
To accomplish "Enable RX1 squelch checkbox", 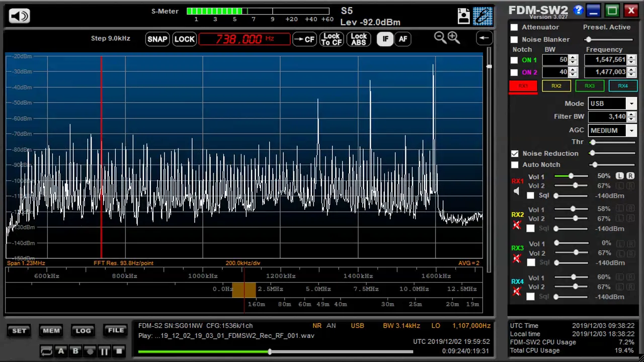I will pyautogui.click(x=530, y=196).
